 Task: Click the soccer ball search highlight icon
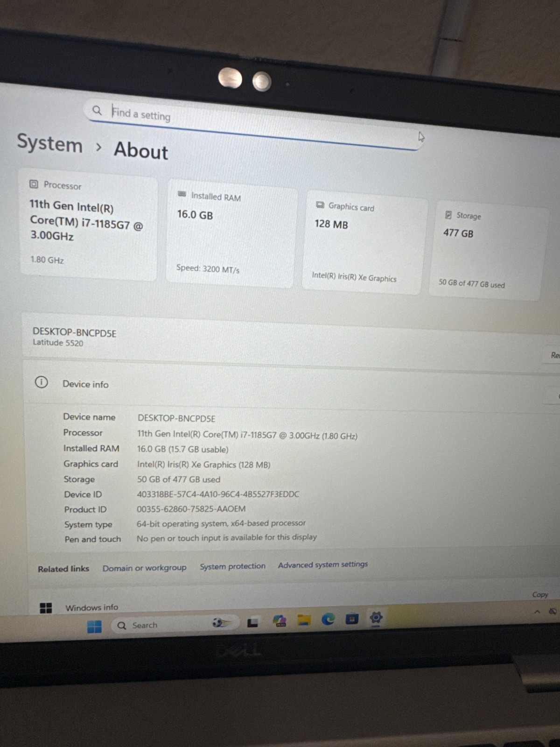[221, 622]
